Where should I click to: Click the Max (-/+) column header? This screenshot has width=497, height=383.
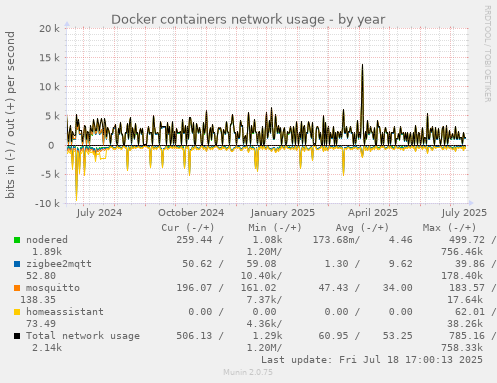click(449, 228)
